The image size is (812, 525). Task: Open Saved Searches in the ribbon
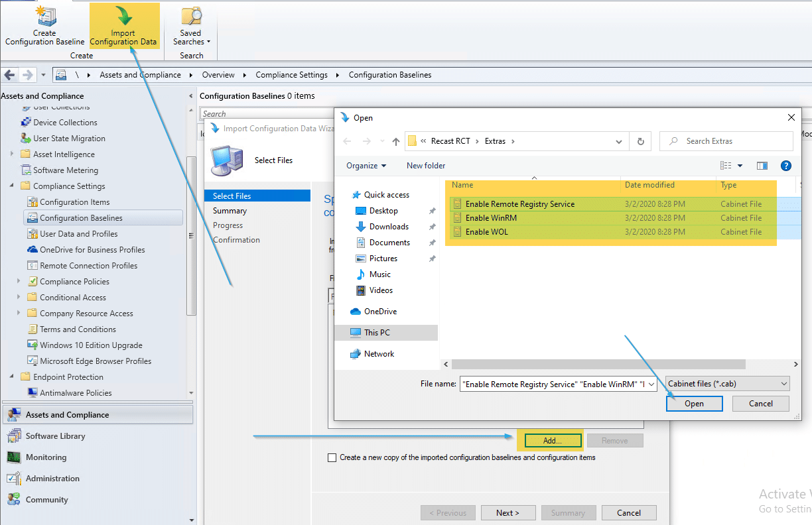coord(191,25)
